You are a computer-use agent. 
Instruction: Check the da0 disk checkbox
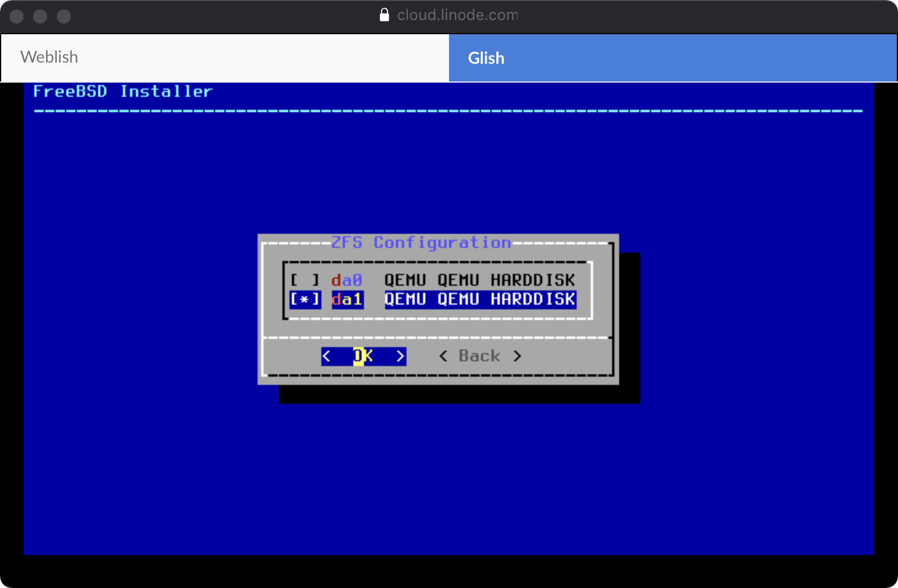coord(305,280)
